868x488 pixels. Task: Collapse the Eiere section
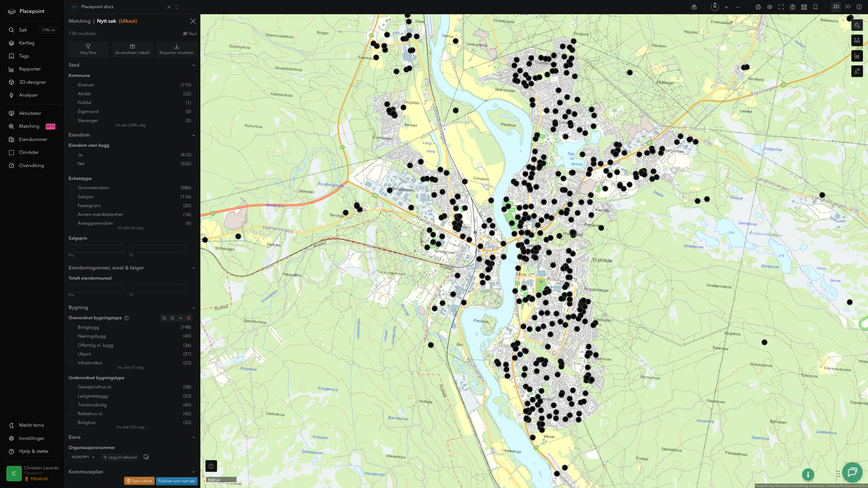(x=194, y=437)
